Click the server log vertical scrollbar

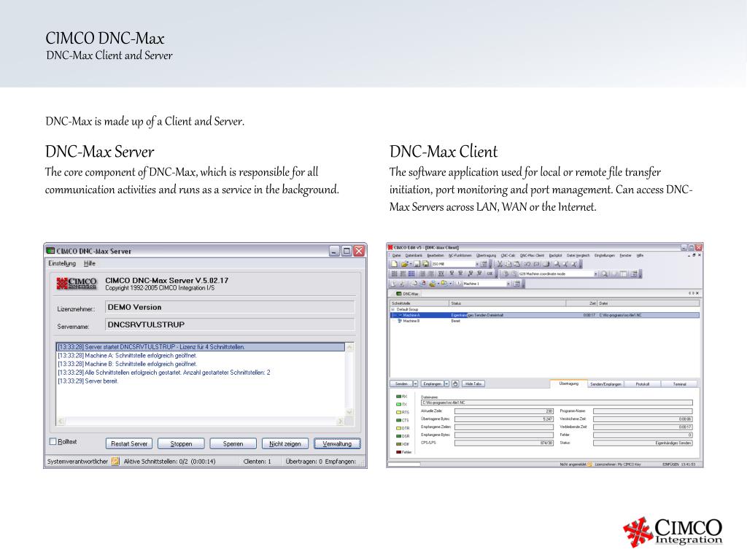pyautogui.click(x=349, y=379)
